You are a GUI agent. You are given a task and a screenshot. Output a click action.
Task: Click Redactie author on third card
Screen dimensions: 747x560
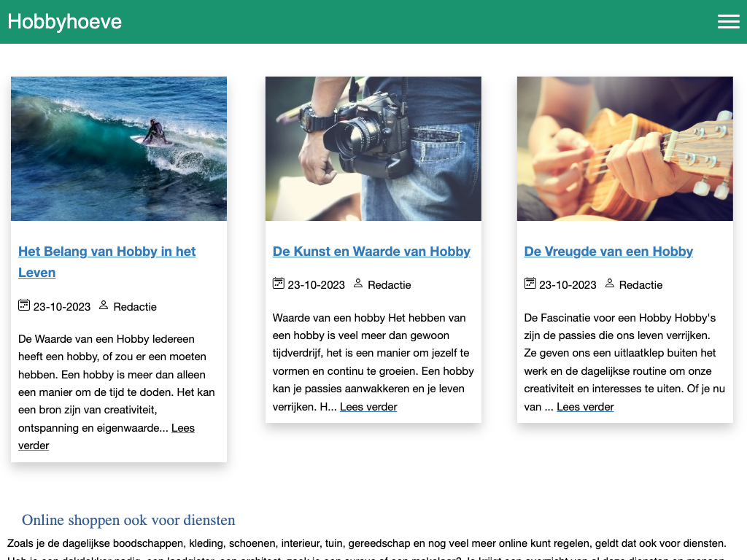640,285
